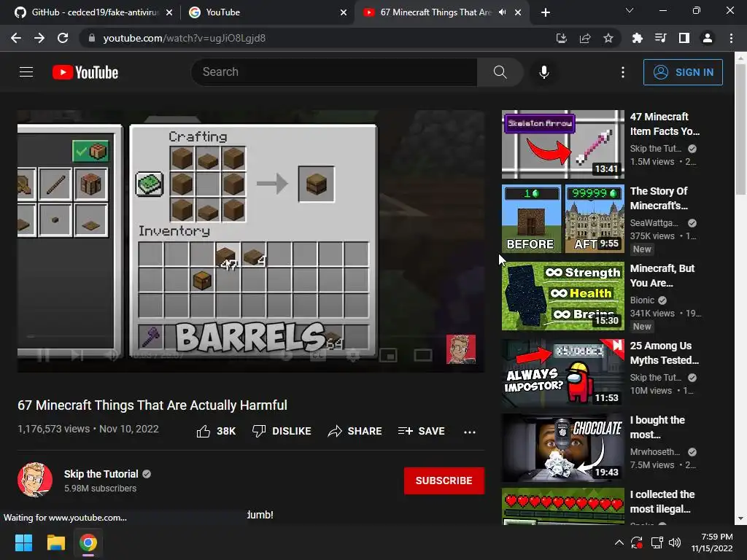Viewport: 747px width, 560px height.
Task: Click the address bar URL
Action: pyautogui.click(x=185, y=38)
